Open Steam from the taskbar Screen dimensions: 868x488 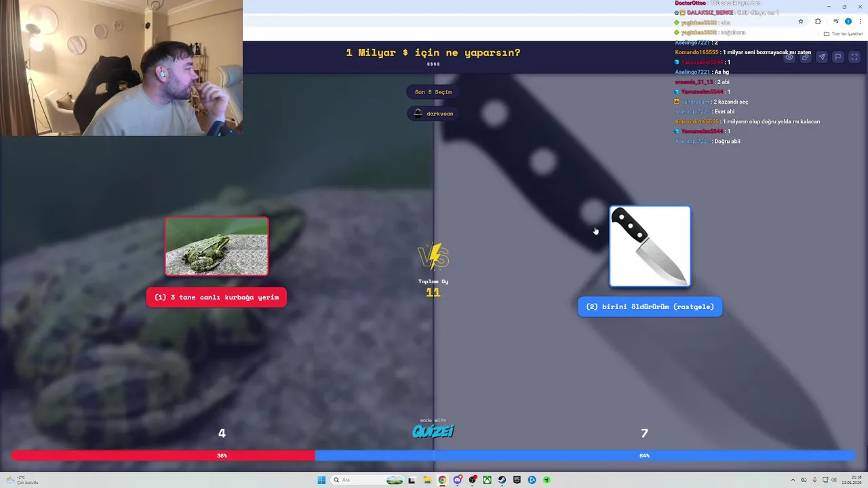click(502, 480)
